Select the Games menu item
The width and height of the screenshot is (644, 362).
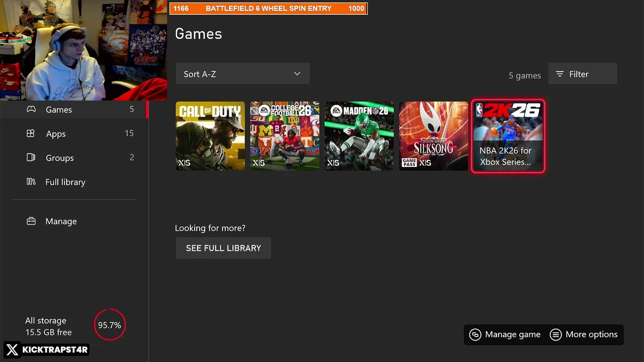[x=74, y=109]
